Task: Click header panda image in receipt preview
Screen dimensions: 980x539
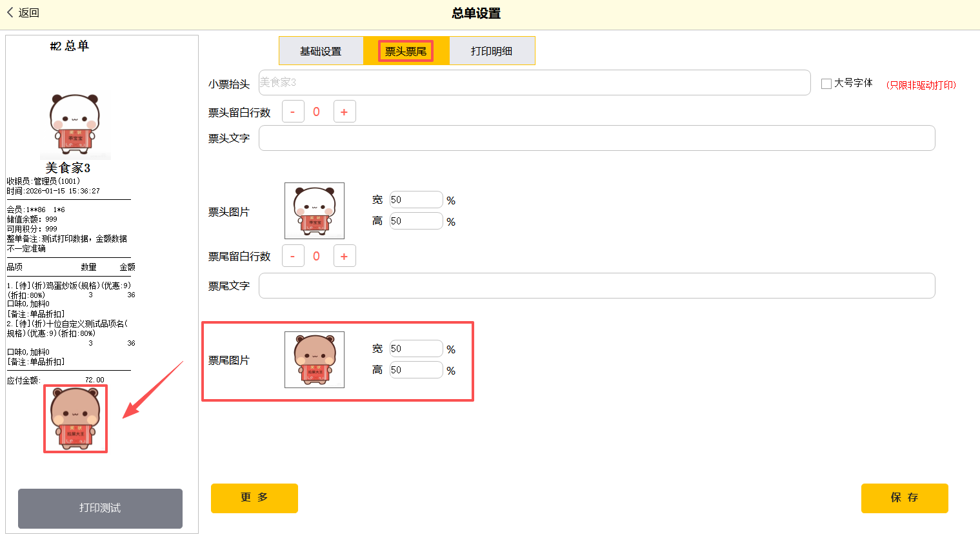Action: (x=75, y=124)
